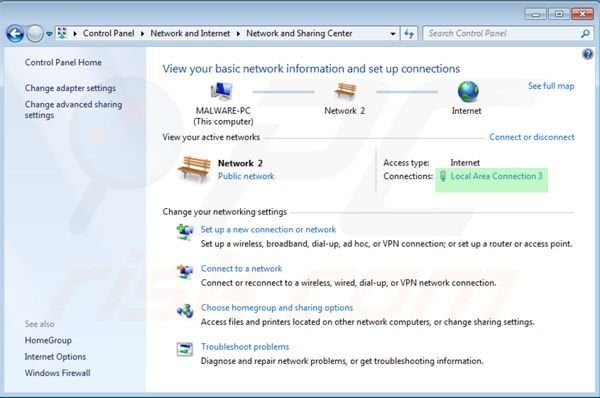Close the Network and Sharing Center window

582,14
